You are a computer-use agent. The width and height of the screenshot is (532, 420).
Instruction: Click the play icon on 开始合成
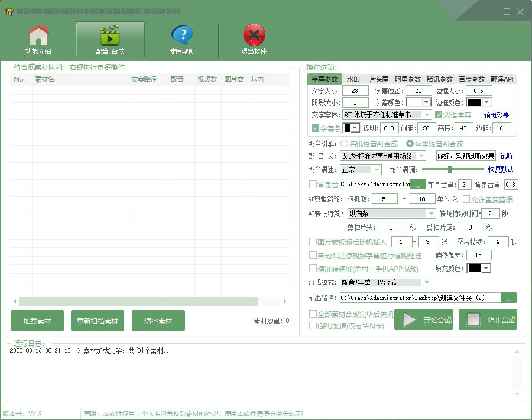click(409, 319)
